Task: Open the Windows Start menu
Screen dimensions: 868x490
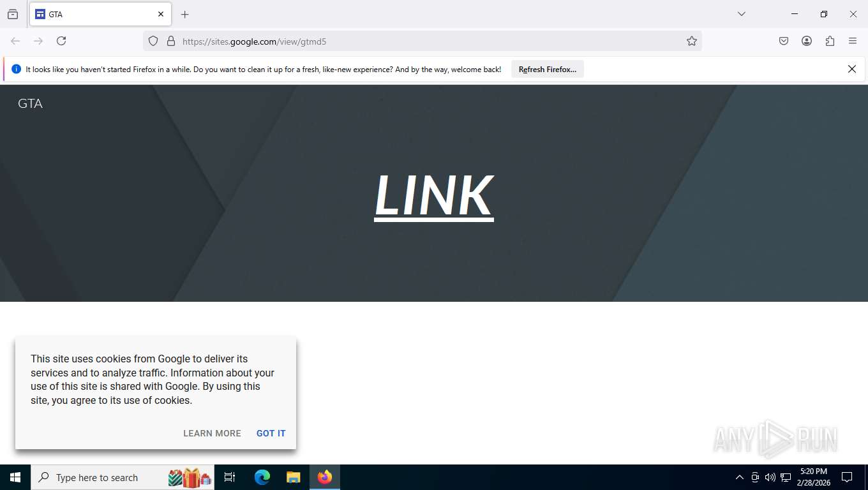Action: 15,477
